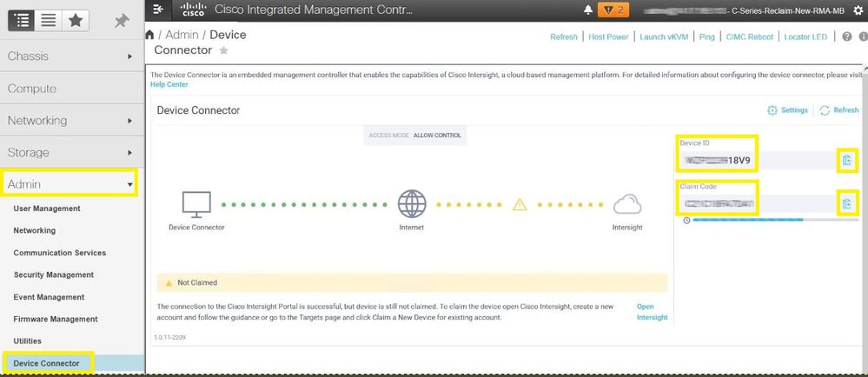Screen dimensions: 868x377
Task: Click the Admin breadcrumb
Action: [x=182, y=35]
